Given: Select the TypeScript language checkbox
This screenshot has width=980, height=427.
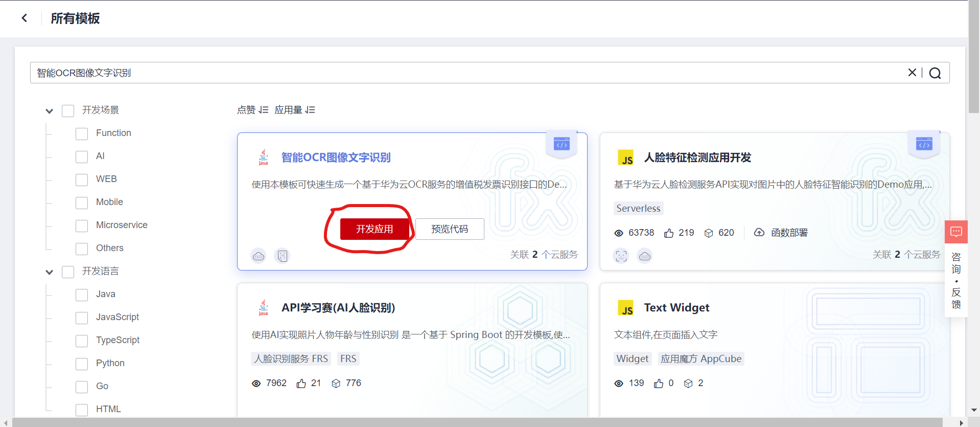Looking at the screenshot, I should [82, 341].
